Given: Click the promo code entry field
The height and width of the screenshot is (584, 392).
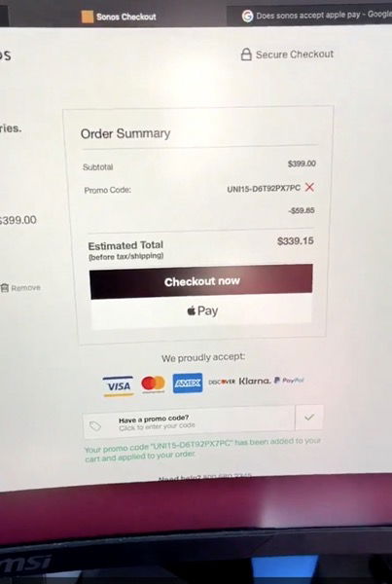Looking at the screenshot, I should coord(189,422).
